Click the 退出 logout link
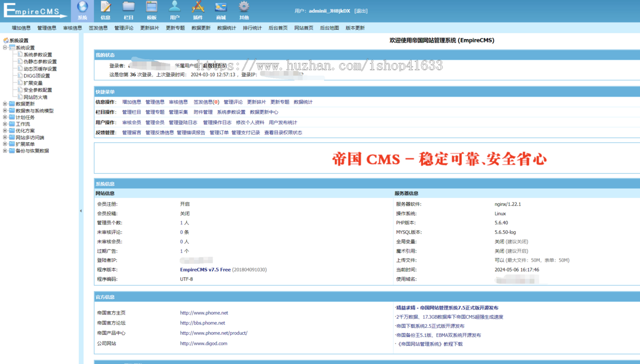The image size is (640, 364). [x=361, y=11]
